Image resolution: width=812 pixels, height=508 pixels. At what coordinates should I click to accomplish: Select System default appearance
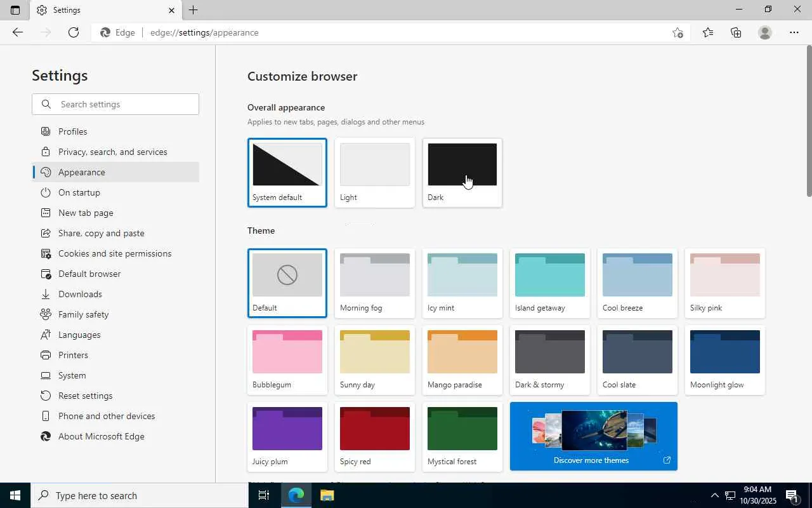pos(287,173)
